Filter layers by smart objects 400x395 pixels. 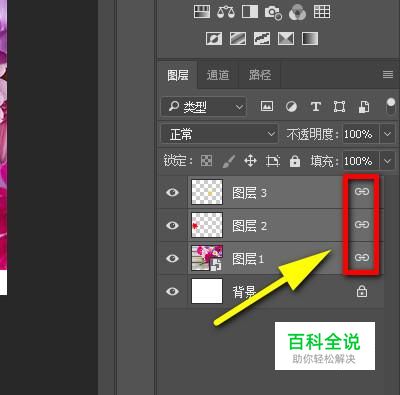click(x=364, y=107)
